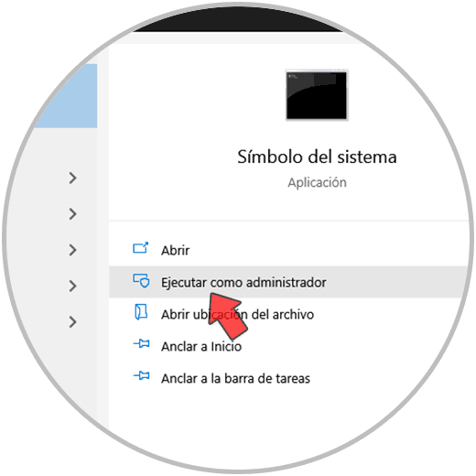Screen dimensions: 476x476
Task: Click the Símbolo del sistema title
Action: point(317,157)
